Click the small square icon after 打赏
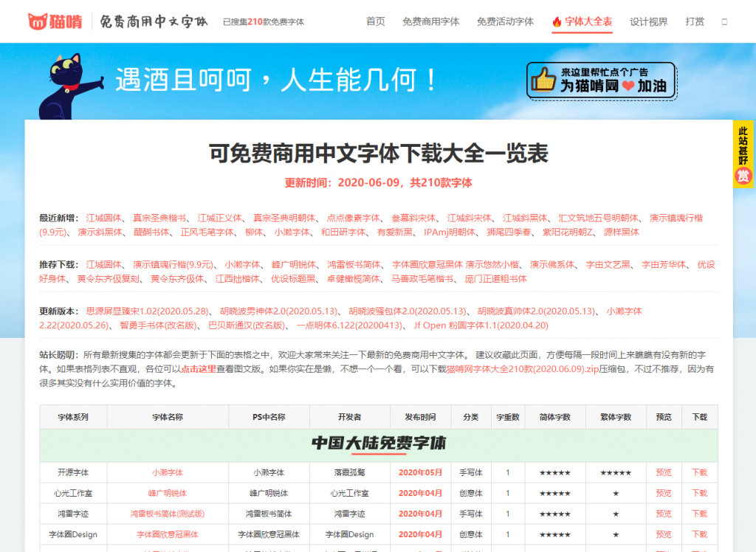The image size is (756, 552). 724,21
